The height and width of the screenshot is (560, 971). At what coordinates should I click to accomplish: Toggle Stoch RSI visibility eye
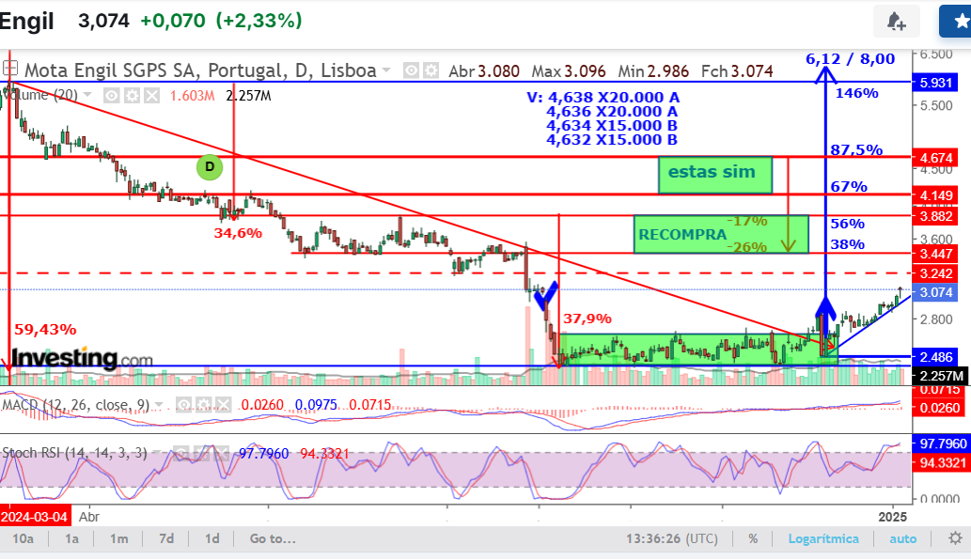[x=180, y=453]
